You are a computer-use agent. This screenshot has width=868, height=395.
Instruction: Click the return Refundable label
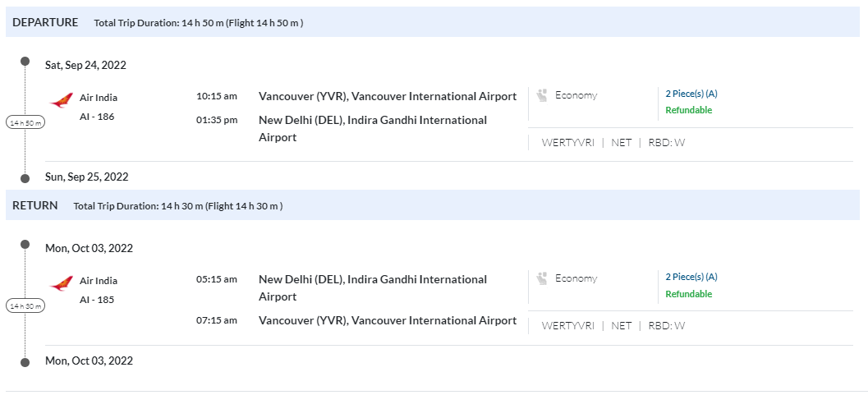(x=688, y=294)
